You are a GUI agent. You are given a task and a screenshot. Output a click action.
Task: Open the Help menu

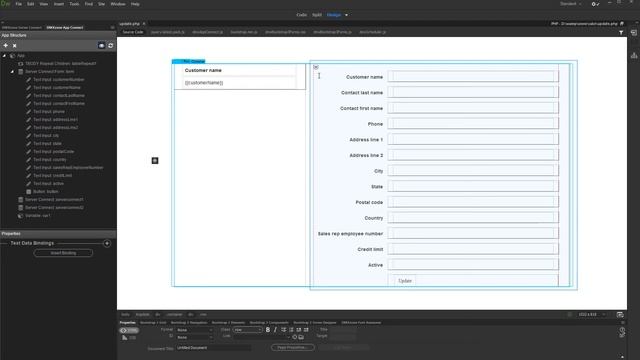135,4
